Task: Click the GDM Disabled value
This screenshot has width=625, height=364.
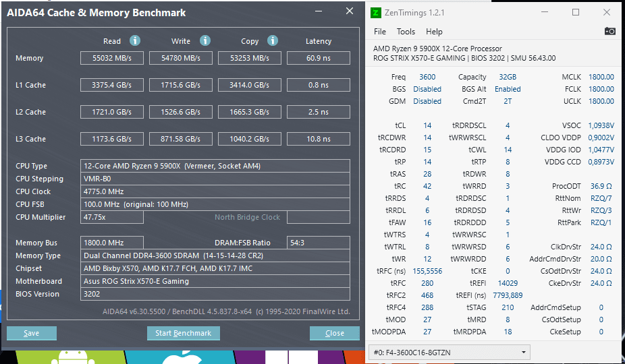Action: pos(427,101)
